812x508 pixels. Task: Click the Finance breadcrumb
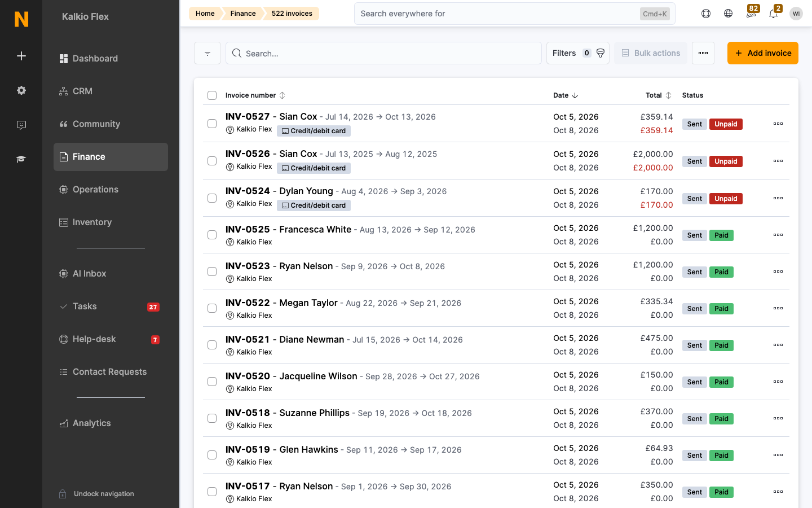243,14
